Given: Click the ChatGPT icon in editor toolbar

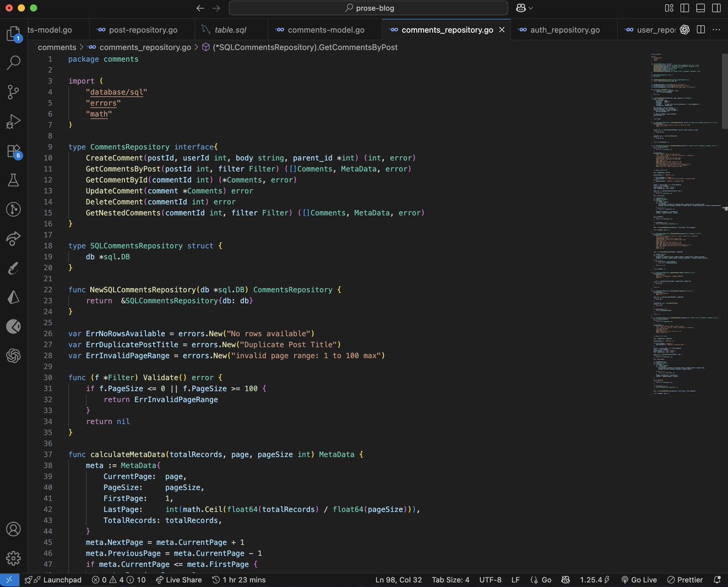Looking at the screenshot, I should click(684, 30).
